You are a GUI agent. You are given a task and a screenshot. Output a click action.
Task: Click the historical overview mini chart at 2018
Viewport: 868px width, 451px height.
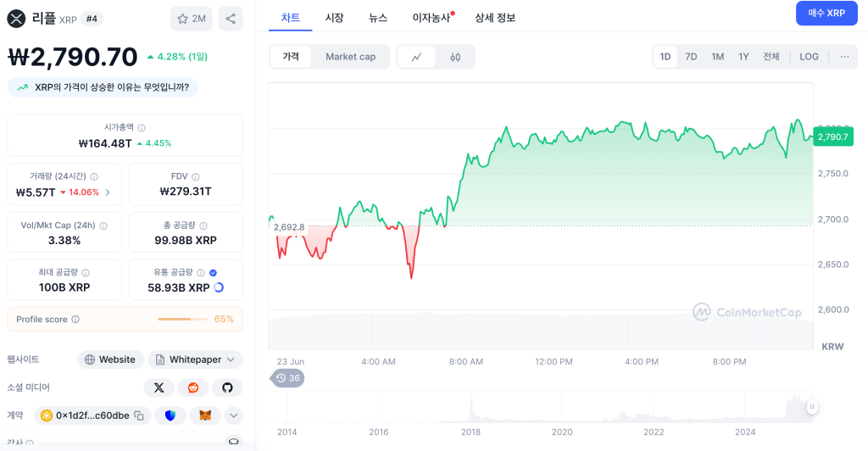[470, 408]
